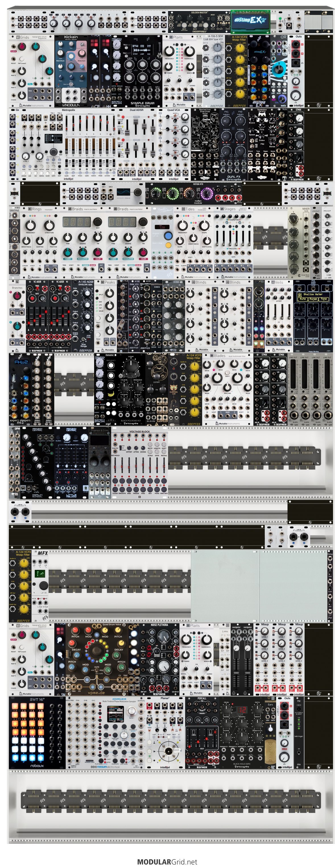Select the Befaco Percall module
335x868 pixels.
pyautogui.click(x=202, y=732)
